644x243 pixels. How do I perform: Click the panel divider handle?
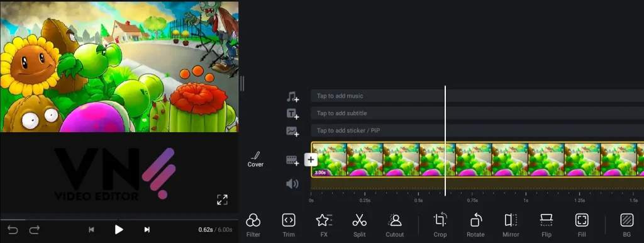[x=242, y=84]
